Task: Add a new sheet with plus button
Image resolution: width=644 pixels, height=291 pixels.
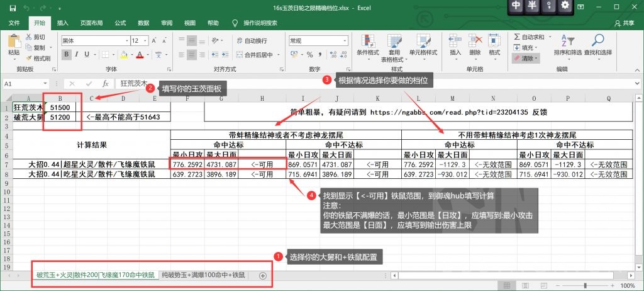Action: pos(263,275)
